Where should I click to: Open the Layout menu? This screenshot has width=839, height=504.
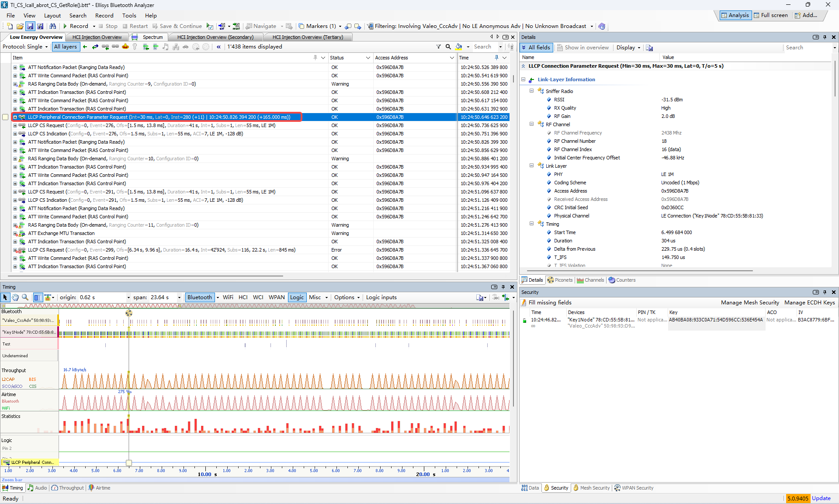tap(52, 15)
